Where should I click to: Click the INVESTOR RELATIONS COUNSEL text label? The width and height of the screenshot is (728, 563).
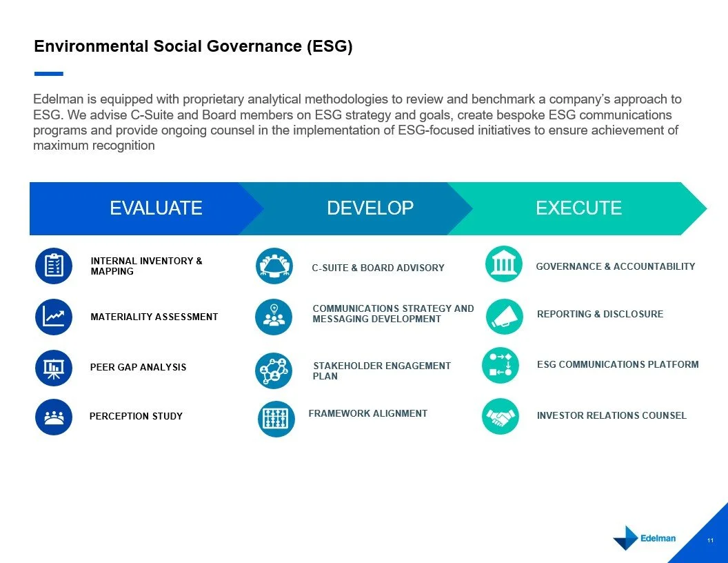click(612, 415)
